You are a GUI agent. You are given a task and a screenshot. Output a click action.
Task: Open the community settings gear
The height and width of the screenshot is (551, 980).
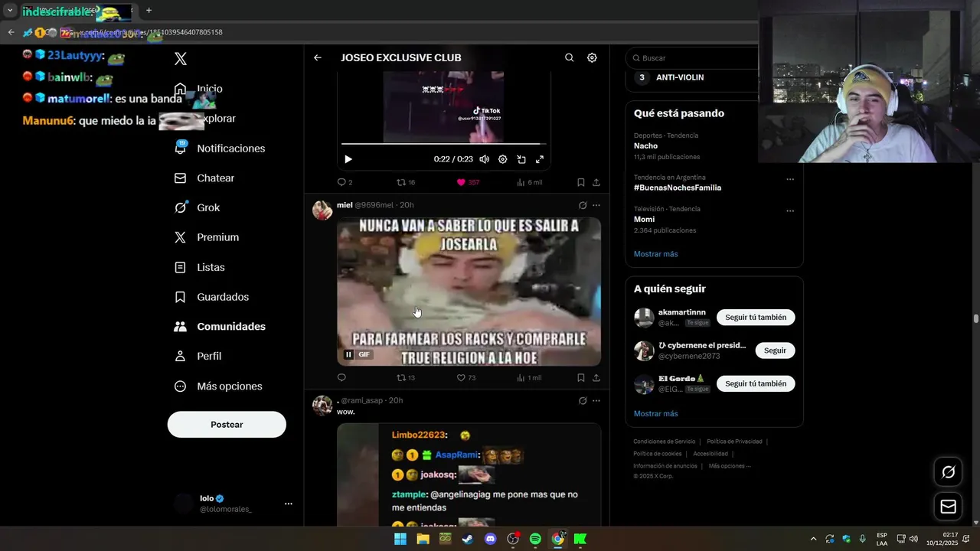point(592,57)
